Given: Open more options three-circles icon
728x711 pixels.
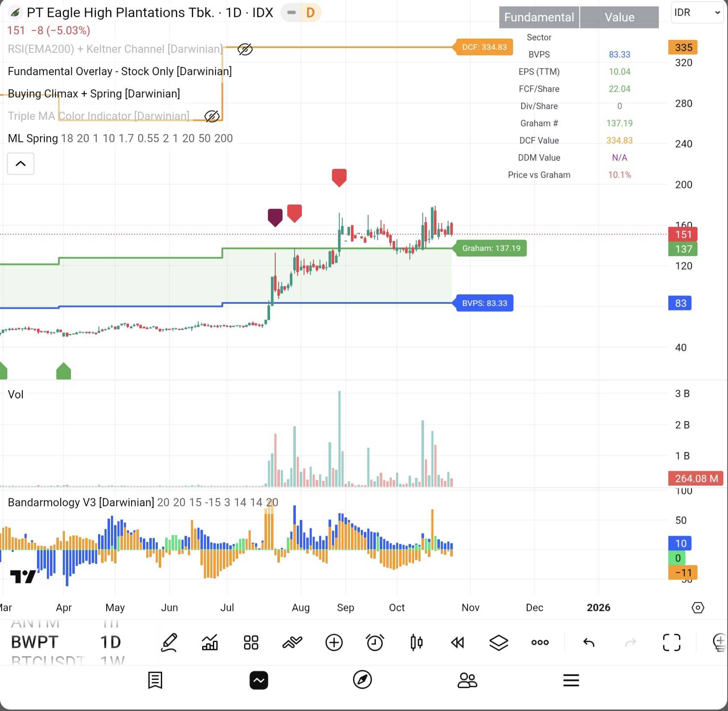Looking at the screenshot, I should [x=540, y=643].
